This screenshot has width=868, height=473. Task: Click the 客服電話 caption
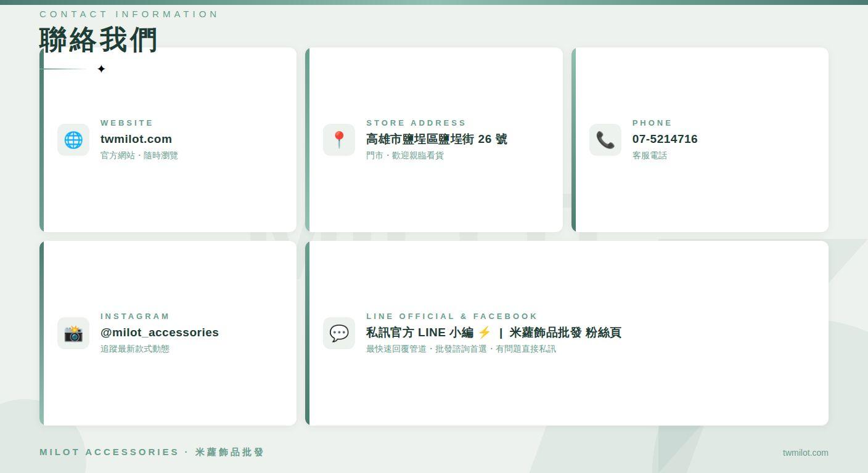(650, 155)
